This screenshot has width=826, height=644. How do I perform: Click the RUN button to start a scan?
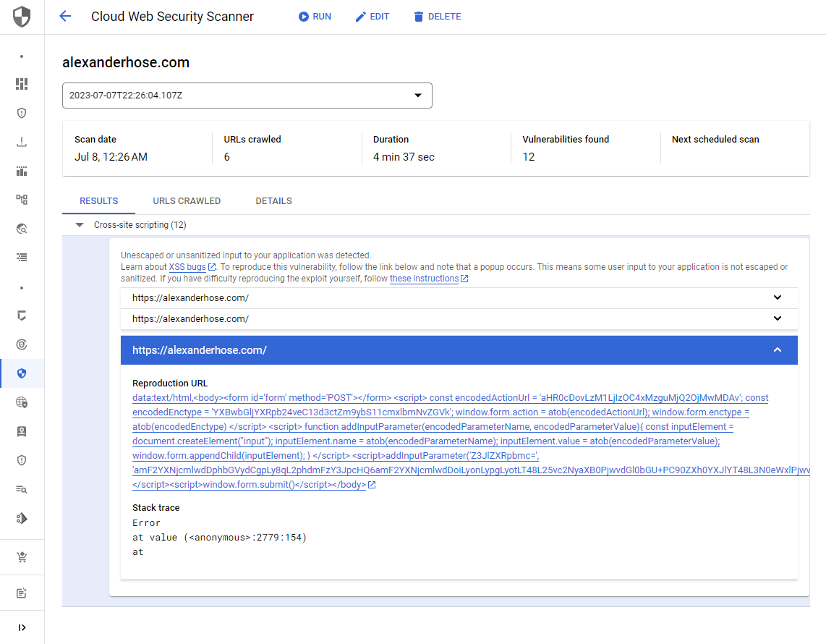[315, 16]
